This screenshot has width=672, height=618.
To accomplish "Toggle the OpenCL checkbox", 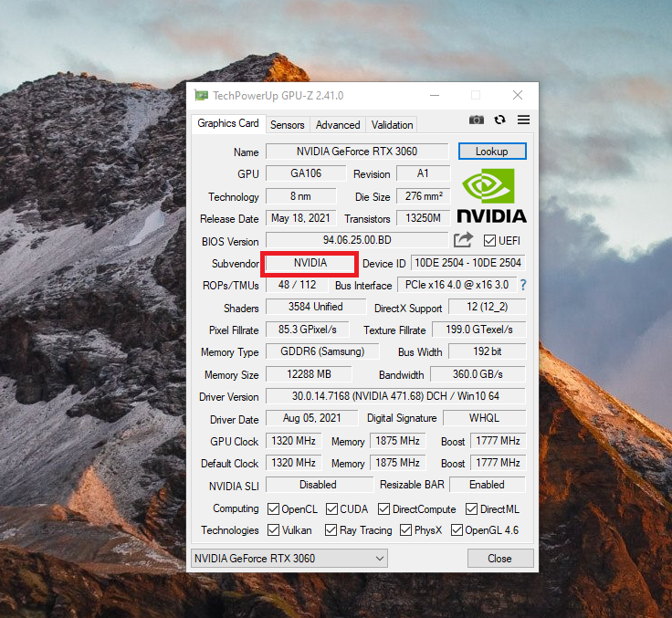I will click(x=273, y=509).
